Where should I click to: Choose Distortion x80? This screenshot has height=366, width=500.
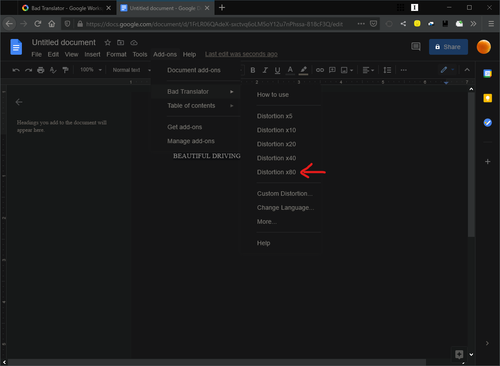(x=281, y=172)
